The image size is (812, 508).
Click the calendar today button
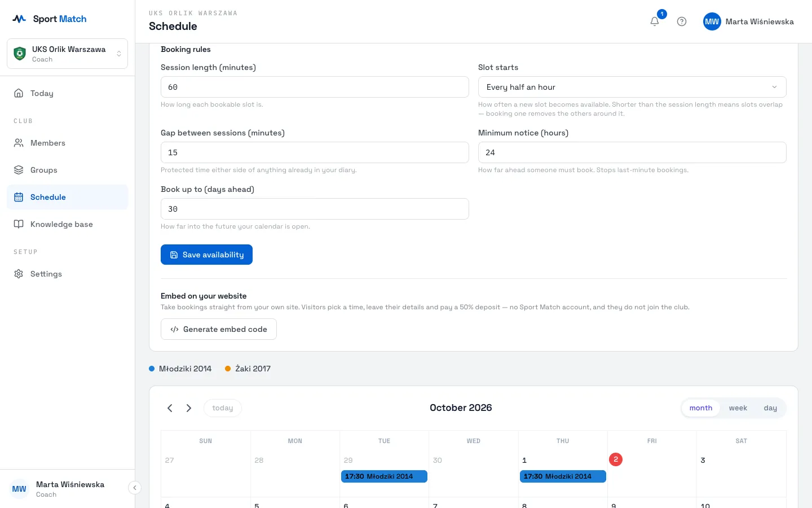click(x=223, y=408)
